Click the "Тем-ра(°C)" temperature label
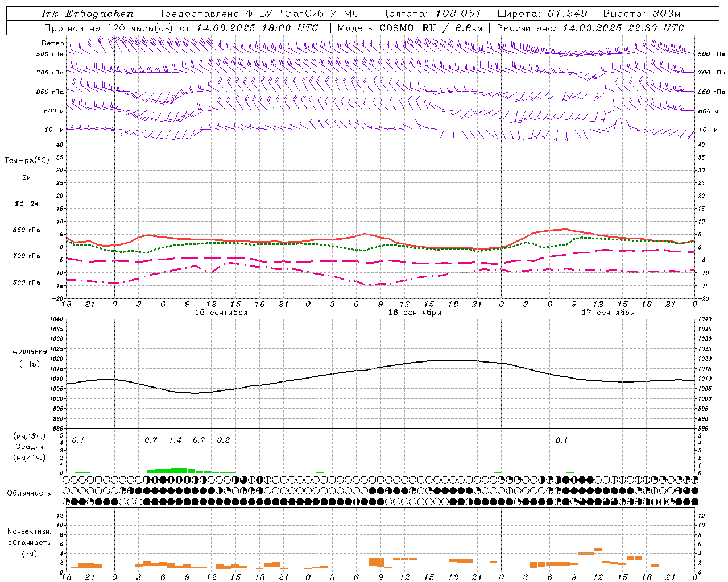This screenshot has width=728, height=582. click(x=27, y=161)
